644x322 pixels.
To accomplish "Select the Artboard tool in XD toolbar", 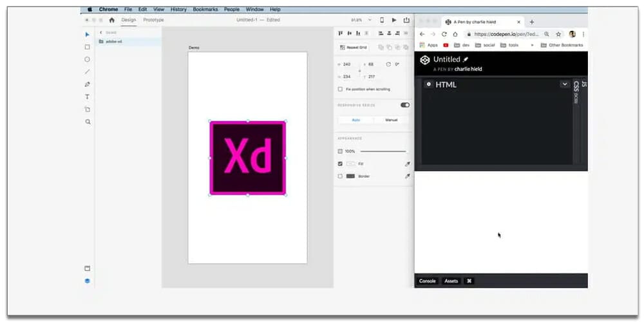I will click(x=87, y=109).
